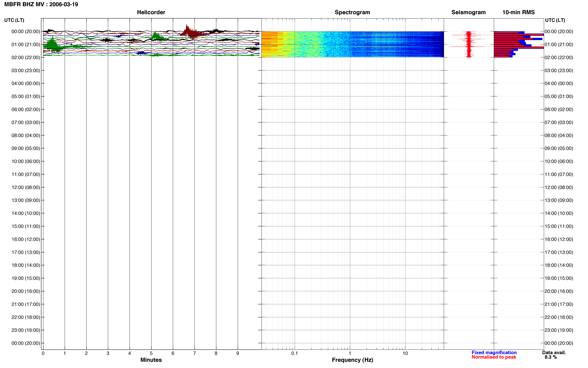Click the '0.1' frequency tick label
This screenshot has width=588, height=368.
pyautogui.click(x=295, y=353)
